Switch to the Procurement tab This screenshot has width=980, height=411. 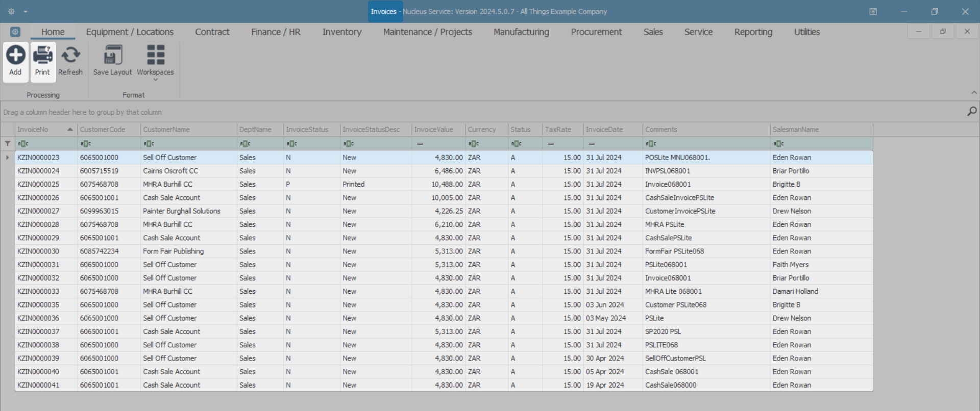tap(596, 32)
